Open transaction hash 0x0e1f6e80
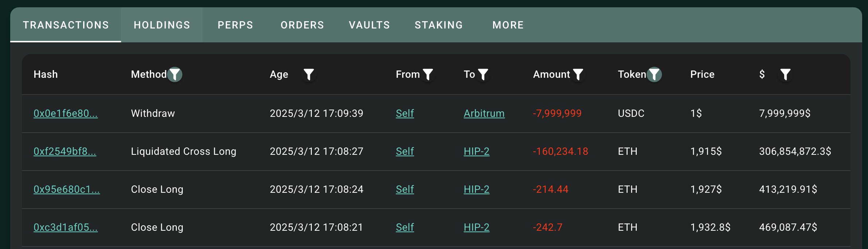Viewport: 868px width, 249px height. [x=66, y=114]
